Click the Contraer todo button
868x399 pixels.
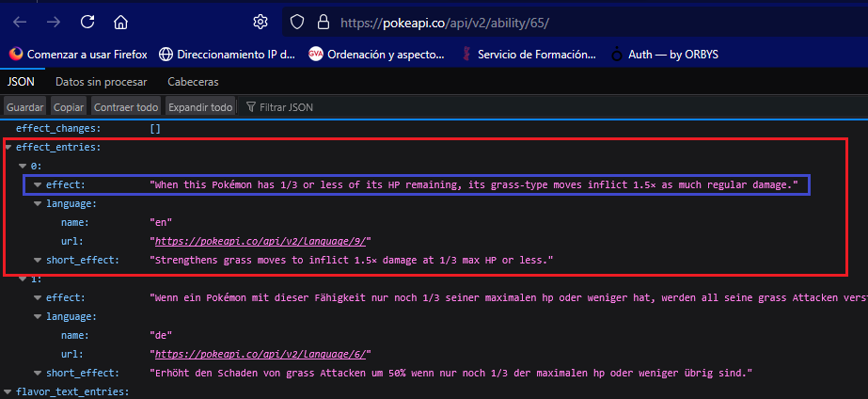(126, 107)
